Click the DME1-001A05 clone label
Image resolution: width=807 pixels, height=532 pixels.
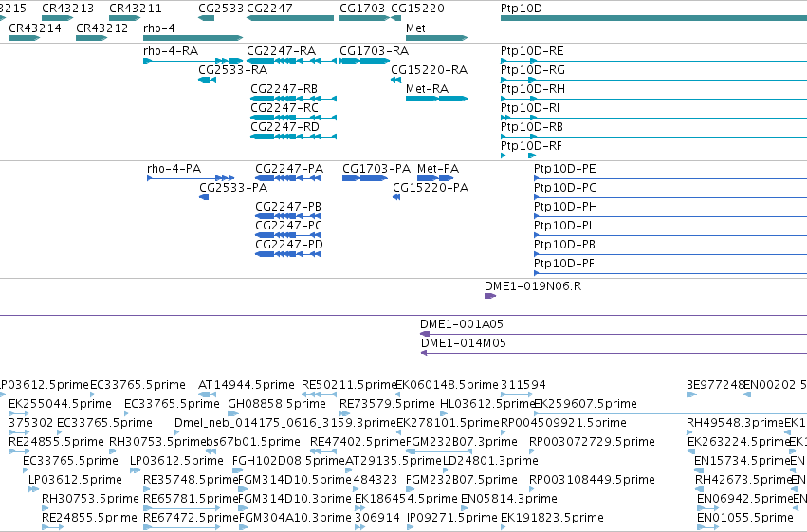pyautogui.click(x=462, y=323)
